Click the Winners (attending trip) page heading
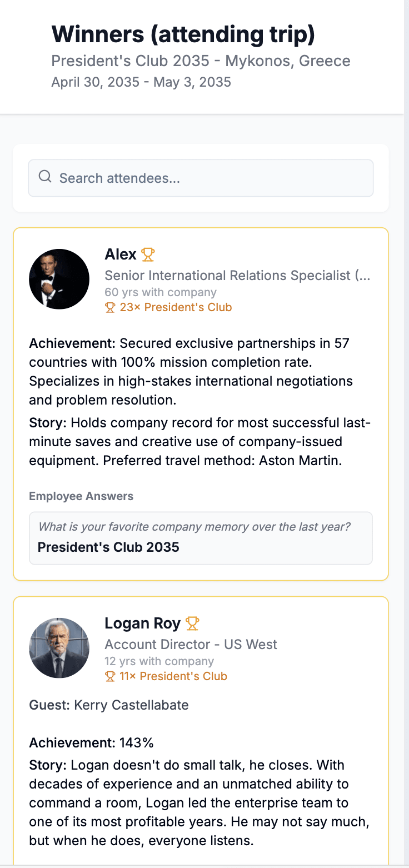The height and width of the screenshot is (868, 409). pyautogui.click(x=183, y=34)
